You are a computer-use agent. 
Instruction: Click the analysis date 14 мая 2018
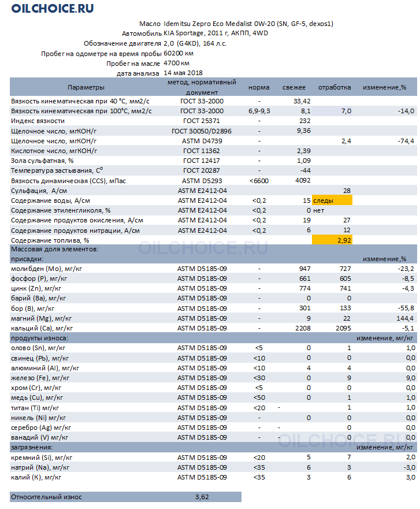183,73
